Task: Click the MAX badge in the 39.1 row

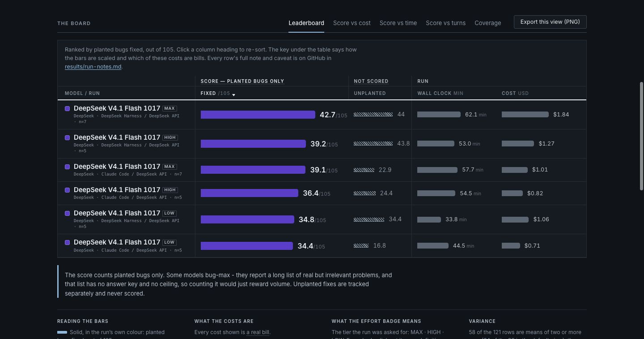Action: click(x=169, y=167)
